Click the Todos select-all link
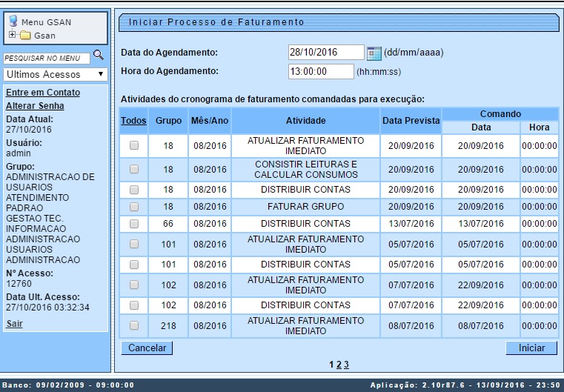564x392 pixels. point(133,121)
